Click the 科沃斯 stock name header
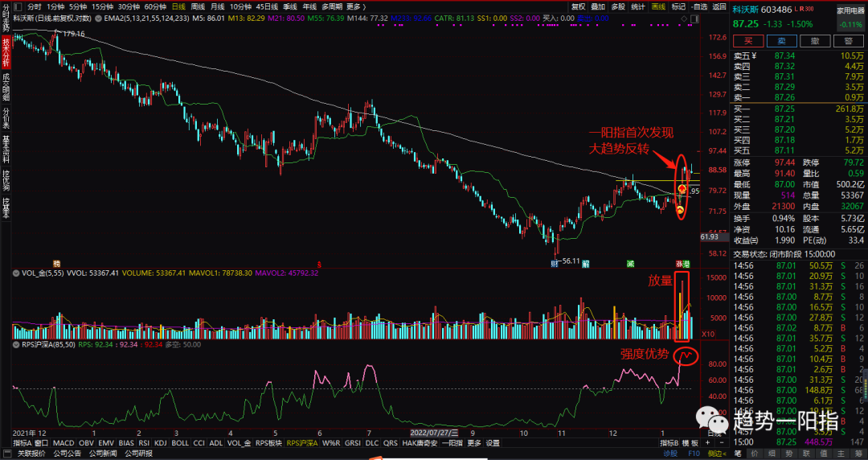Screen dimensions: 868x460 [746, 10]
